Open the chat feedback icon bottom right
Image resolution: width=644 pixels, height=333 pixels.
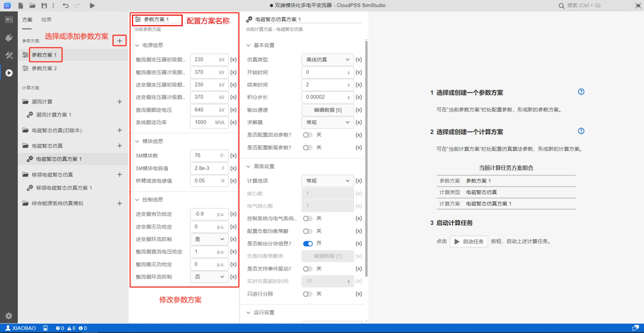click(x=635, y=328)
